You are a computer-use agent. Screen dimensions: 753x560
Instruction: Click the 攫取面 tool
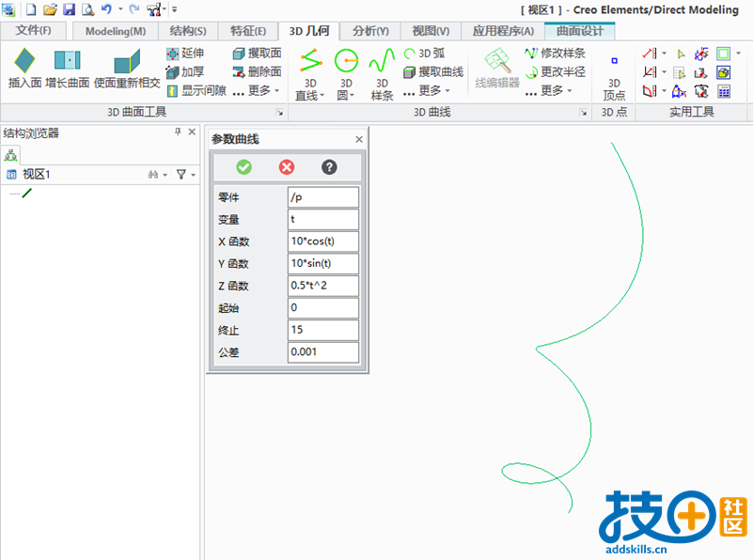coord(257,54)
